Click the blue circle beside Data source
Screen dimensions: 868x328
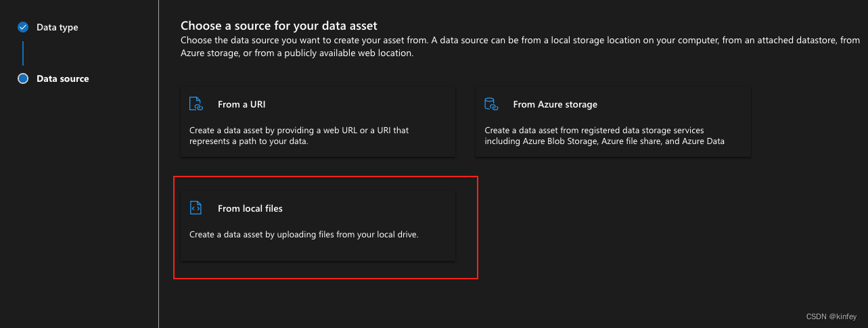tap(23, 78)
